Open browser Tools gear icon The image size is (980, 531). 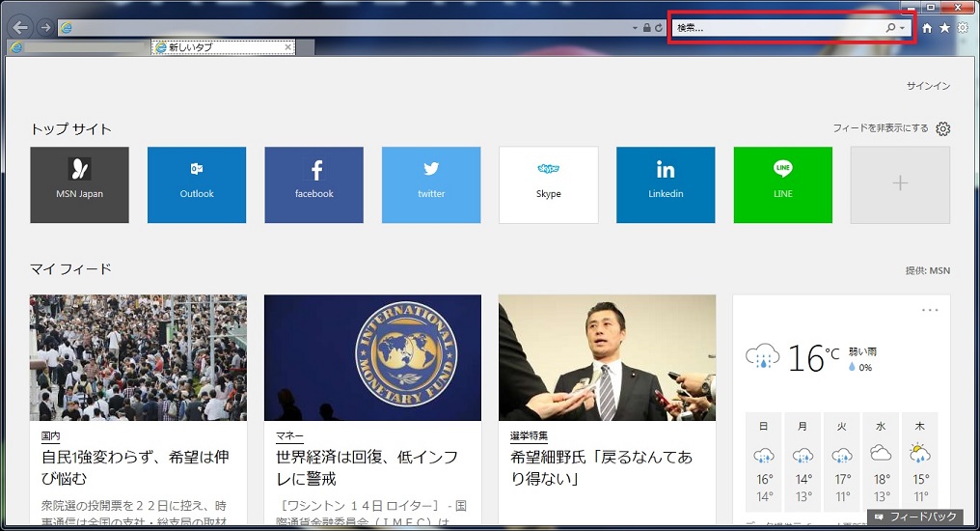click(x=964, y=28)
